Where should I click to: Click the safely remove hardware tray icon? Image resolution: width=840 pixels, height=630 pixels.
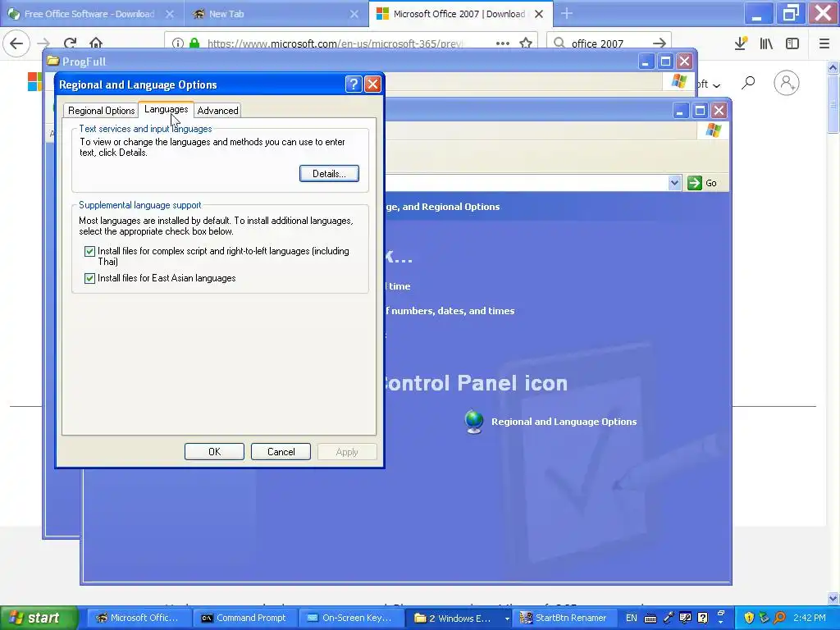coord(764,618)
